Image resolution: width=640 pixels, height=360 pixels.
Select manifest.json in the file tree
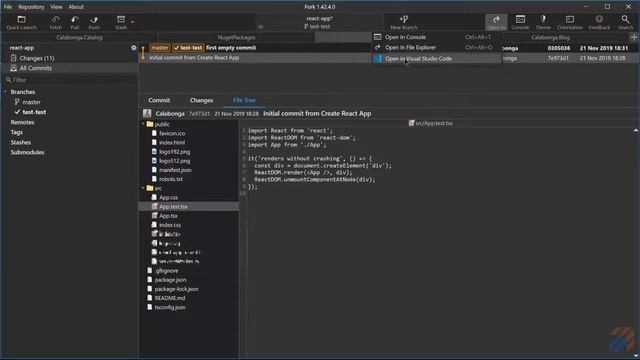pyautogui.click(x=175, y=170)
